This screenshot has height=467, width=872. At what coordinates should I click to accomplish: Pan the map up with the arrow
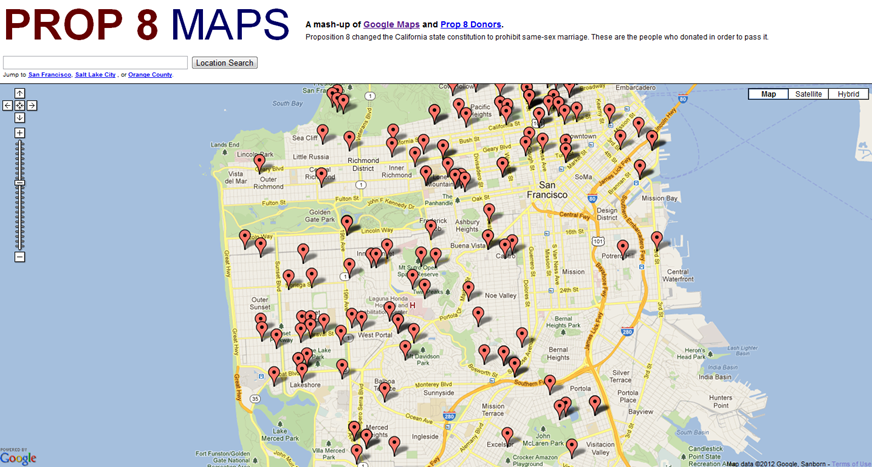tap(19, 93)
